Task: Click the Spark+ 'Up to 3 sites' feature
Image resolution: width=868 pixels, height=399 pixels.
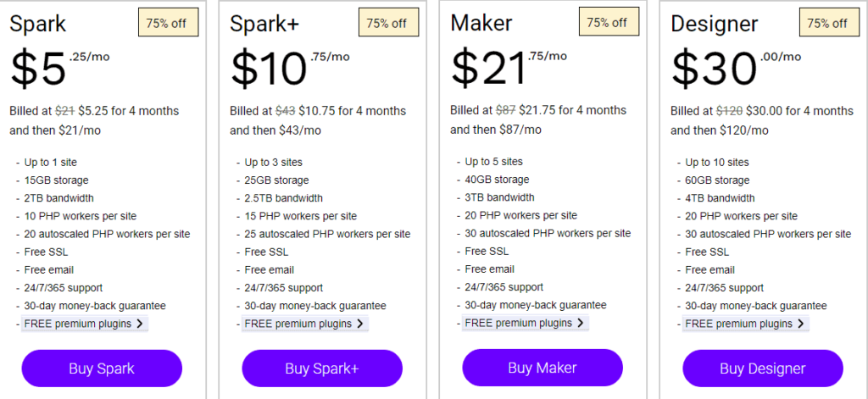Action: tap(274, 162)
